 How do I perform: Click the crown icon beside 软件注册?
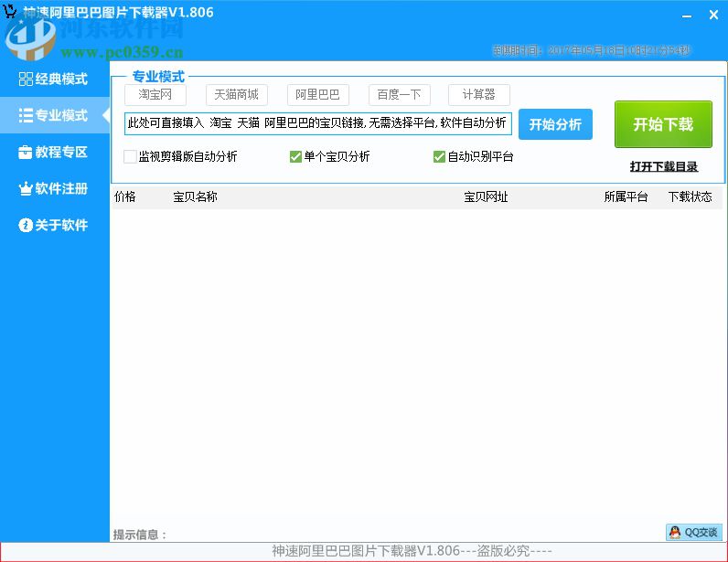[x=25, y=188]
